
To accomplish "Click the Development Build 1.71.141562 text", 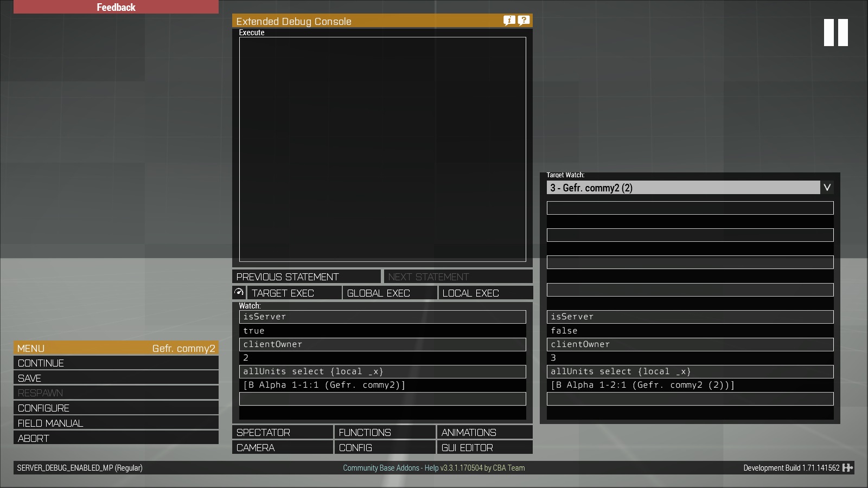I will point(792,468).
